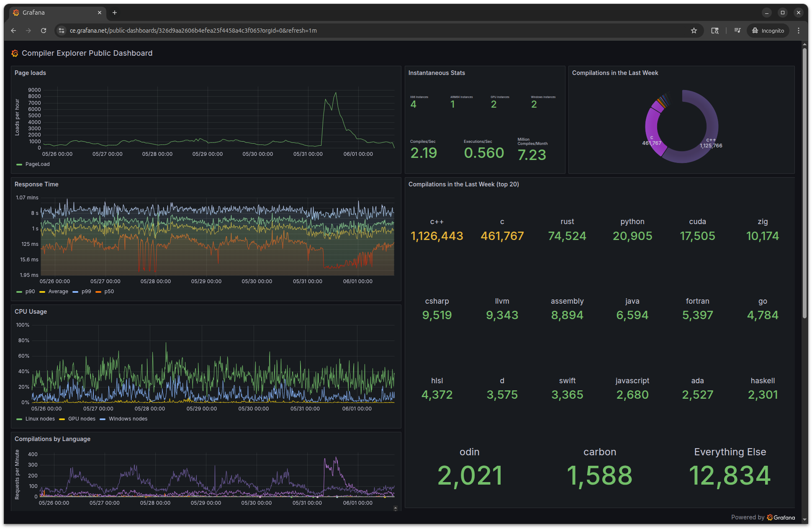
Task: Expand the Response Time panel title
Action: [x=36, y=184]
